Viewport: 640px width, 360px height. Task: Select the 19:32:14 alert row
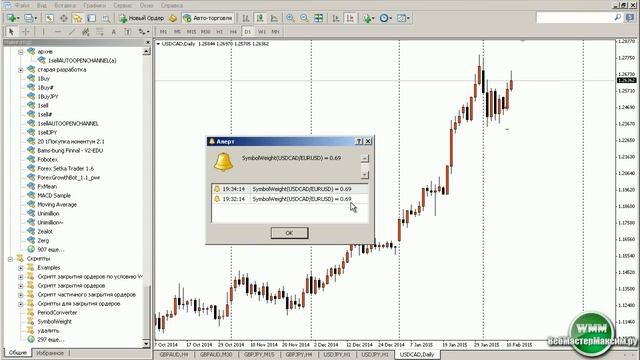tap(290, 199)
